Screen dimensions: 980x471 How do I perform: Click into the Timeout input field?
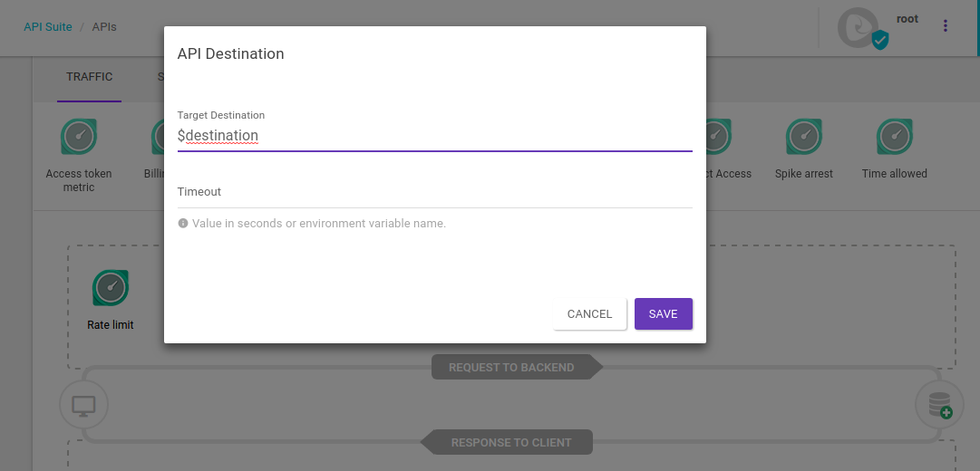tap(434, 192)
